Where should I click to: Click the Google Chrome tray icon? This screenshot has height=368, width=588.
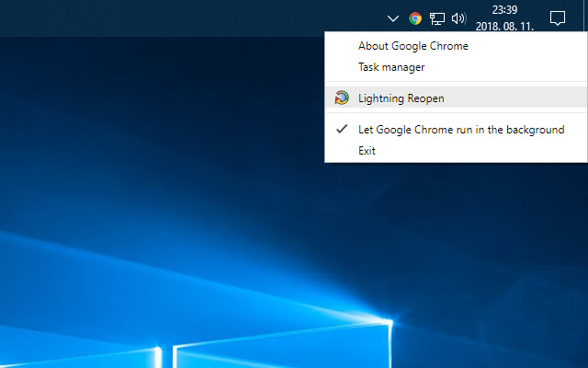pyautogui.click(x=415, y=18)
